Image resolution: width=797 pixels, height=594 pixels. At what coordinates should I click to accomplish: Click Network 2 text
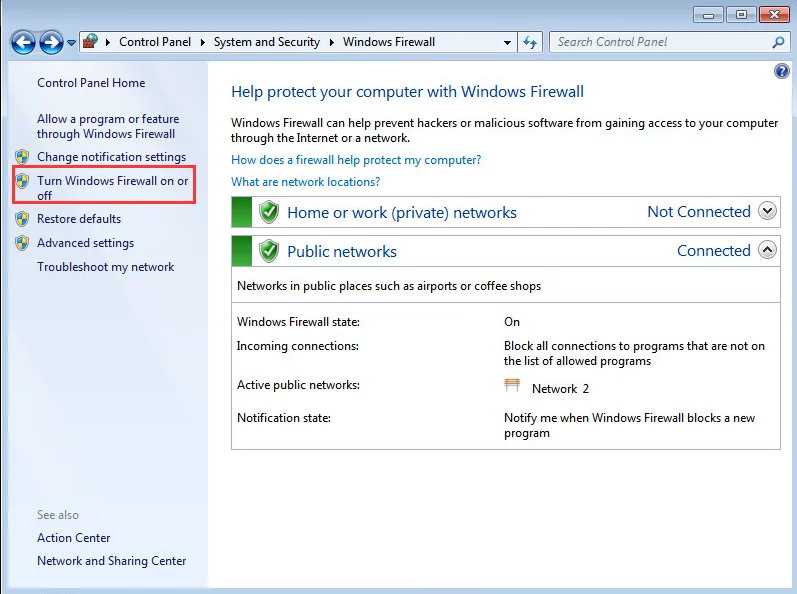coord(560,389)
